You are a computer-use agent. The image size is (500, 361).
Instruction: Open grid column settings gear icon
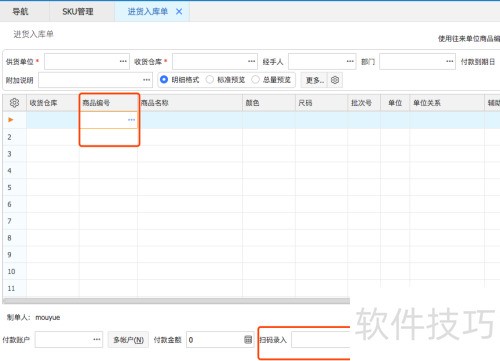click(14, 103)
